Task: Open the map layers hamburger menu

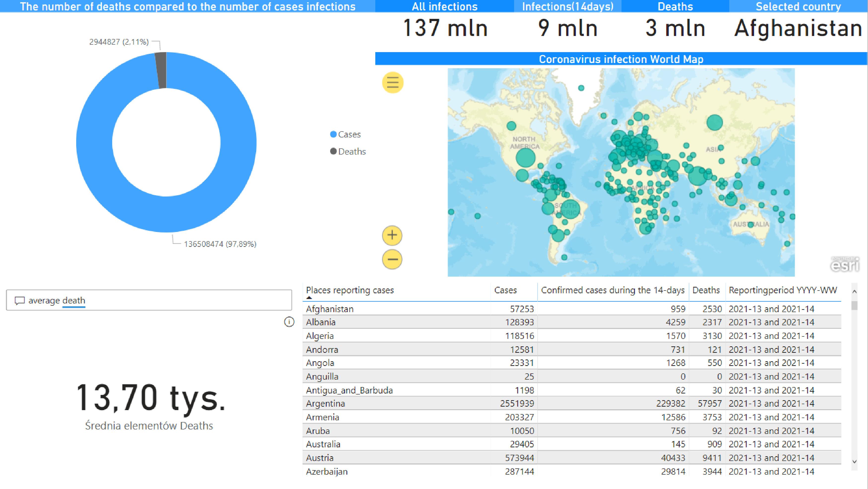Action: pos(392,83)
